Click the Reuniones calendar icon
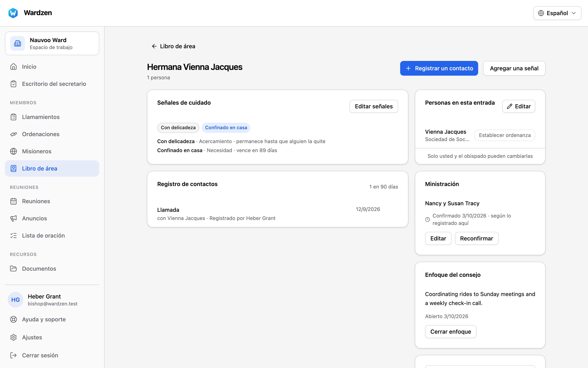The height and width of the screenshot is (368, 588). pos(14,201)
